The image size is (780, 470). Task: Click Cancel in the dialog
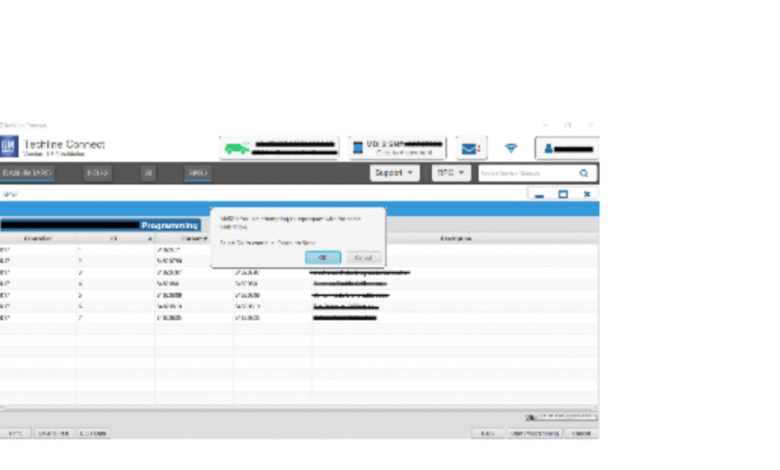(363, 257)
